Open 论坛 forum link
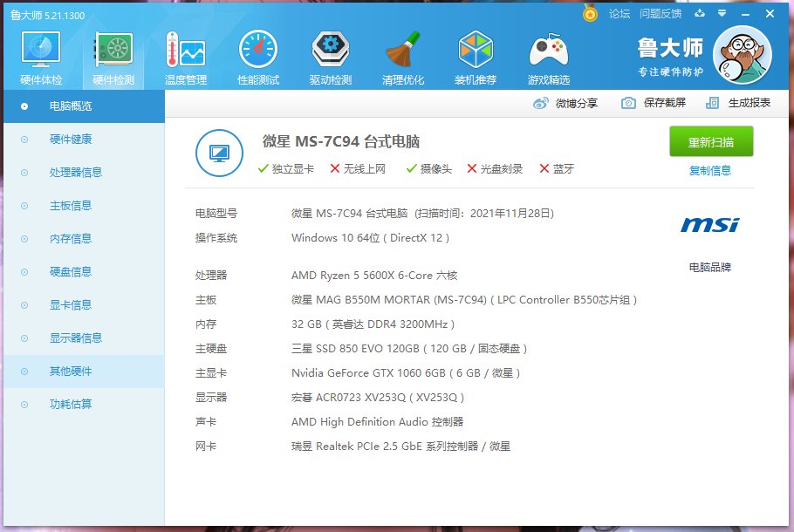 pos(619,14)
